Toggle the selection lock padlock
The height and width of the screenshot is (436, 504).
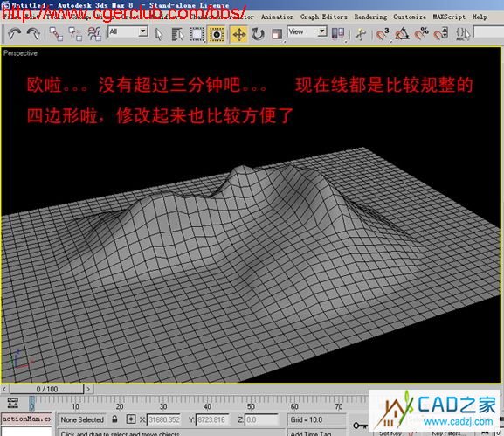tap(114, 419)
